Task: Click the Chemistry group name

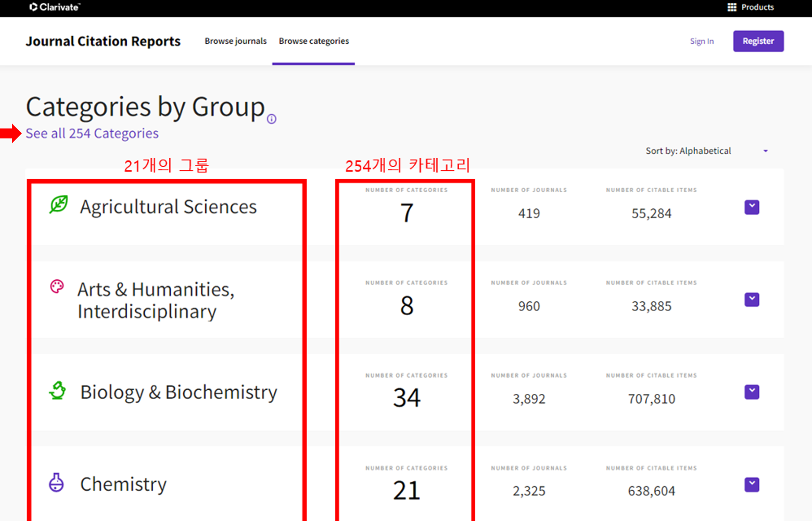Action: point(123,484)
